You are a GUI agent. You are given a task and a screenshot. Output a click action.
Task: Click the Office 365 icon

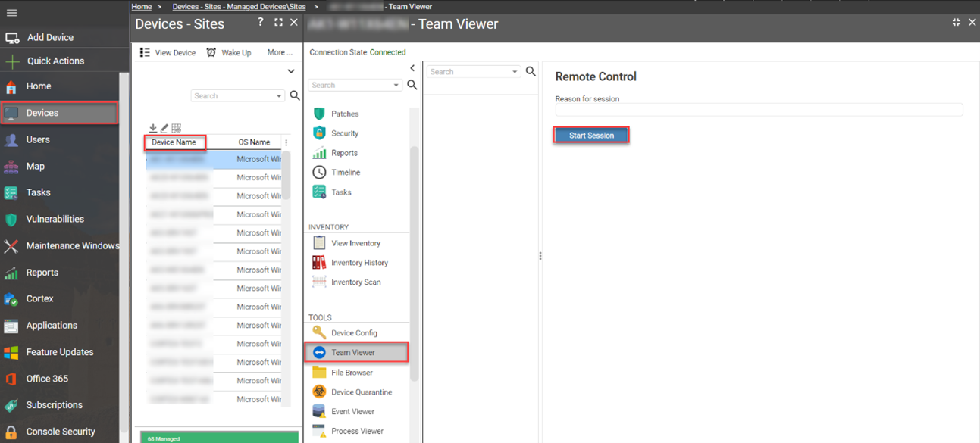pyautogui.click(x=11, y=379)
